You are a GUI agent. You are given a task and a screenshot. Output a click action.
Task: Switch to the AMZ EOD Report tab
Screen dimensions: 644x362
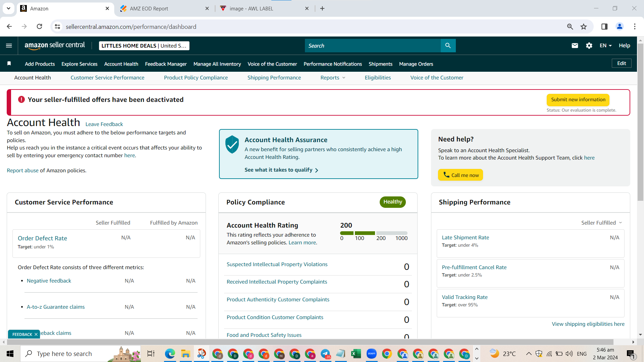click(164, 8)
